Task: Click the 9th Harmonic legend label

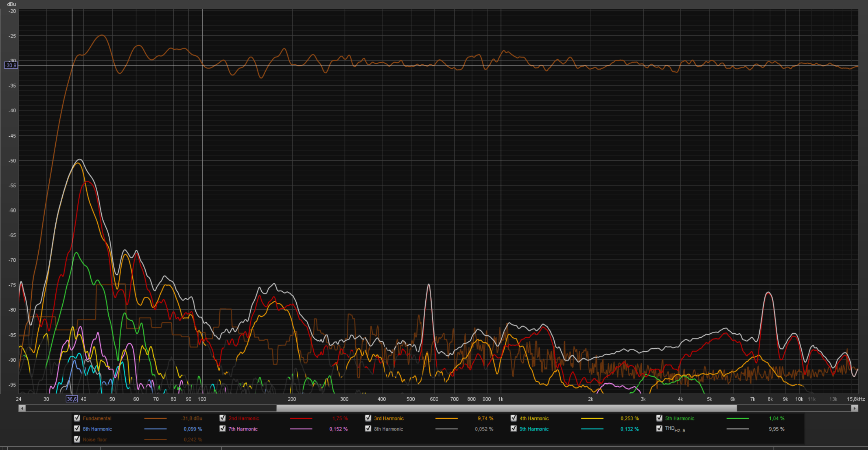Action: point(534,429)
